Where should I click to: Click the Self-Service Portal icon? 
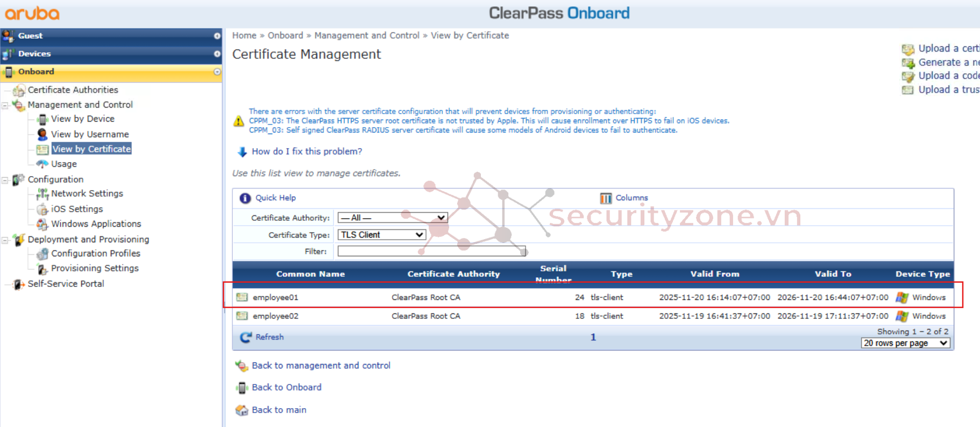coord(19,284)
